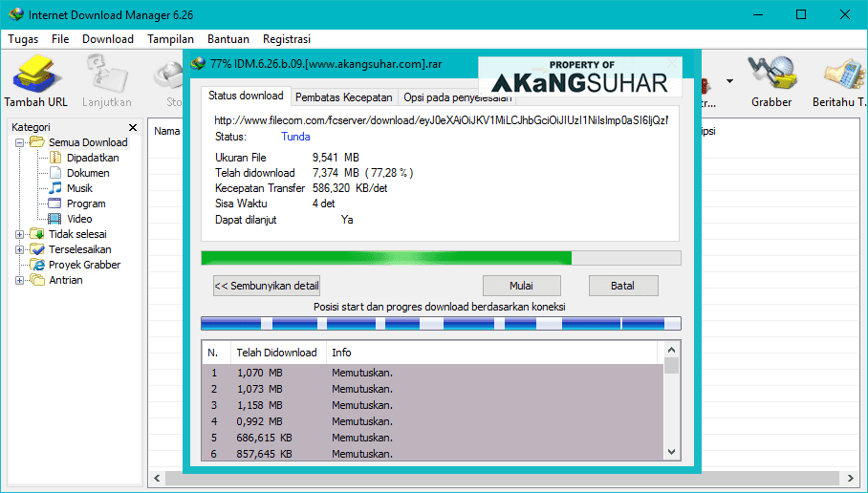This screenshot has width=868, height=493.
Task: Click the connections list scroll up arrow
Action: (x=671, y=350)
